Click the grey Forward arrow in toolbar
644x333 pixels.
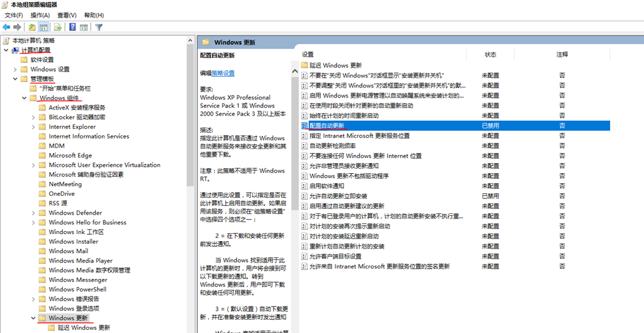17,27
